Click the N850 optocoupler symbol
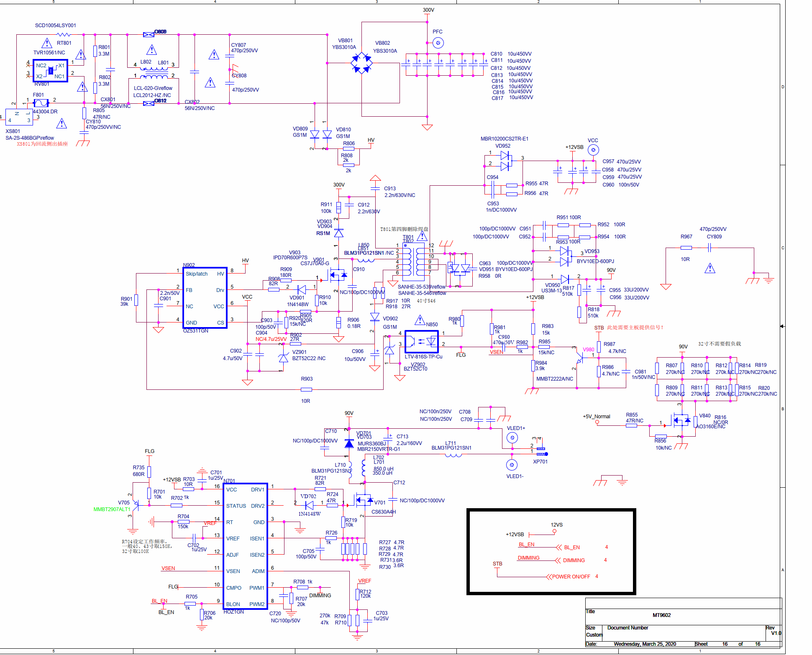 (x=422, y=342)
